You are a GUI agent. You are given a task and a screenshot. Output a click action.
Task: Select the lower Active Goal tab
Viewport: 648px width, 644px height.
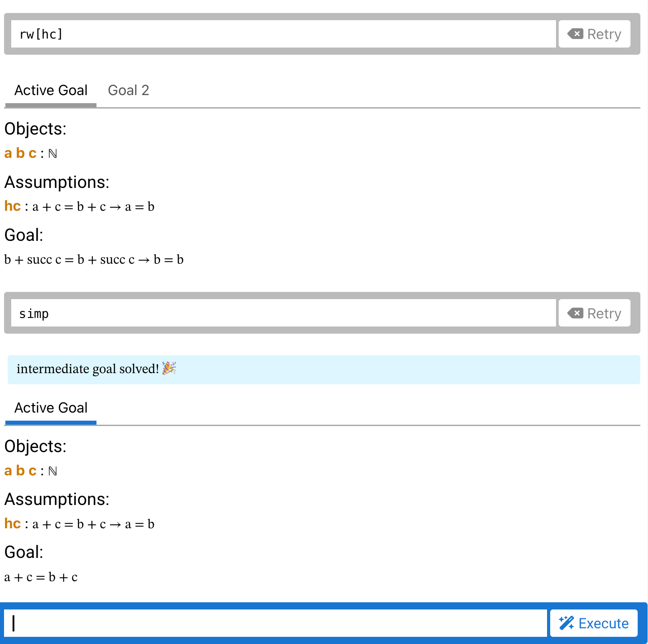tap(51, 408)
